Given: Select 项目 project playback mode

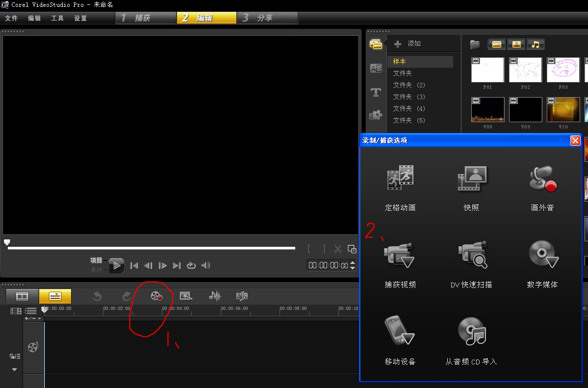Looking at the screenshot, I should (96, 260).
